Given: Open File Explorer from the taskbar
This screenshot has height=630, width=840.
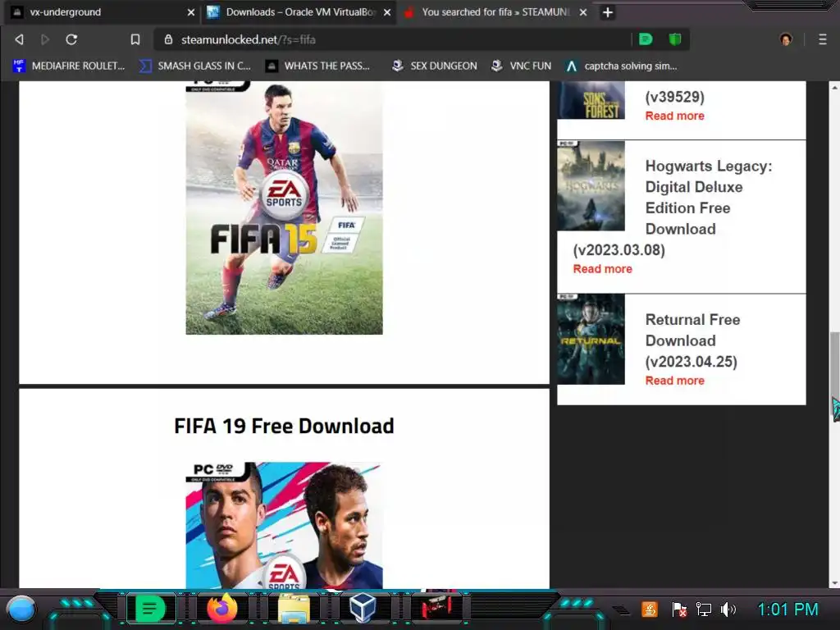Looking at the screenshot, I should point(294,609).
